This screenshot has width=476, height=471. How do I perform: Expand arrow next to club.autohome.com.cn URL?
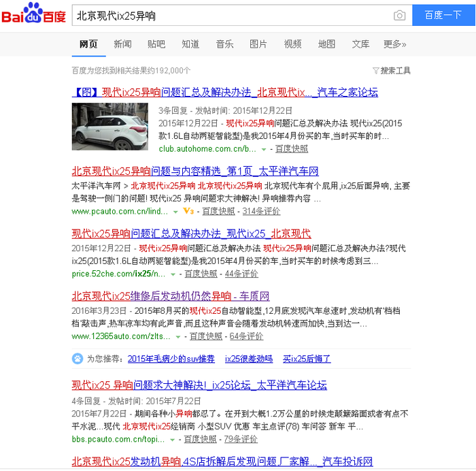pyautogui.click(x=263, y=149)
